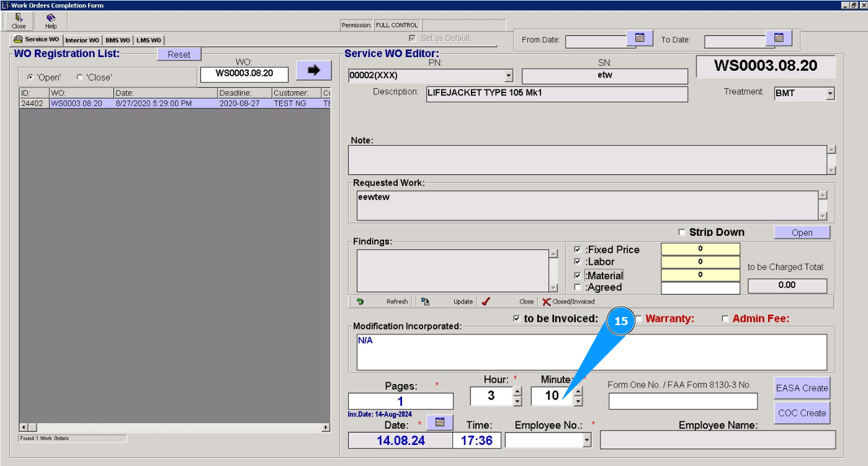868x466 pixels.
Task: Expand the Treatment dropdown showing BMT
Action: [x=831, y=94]
